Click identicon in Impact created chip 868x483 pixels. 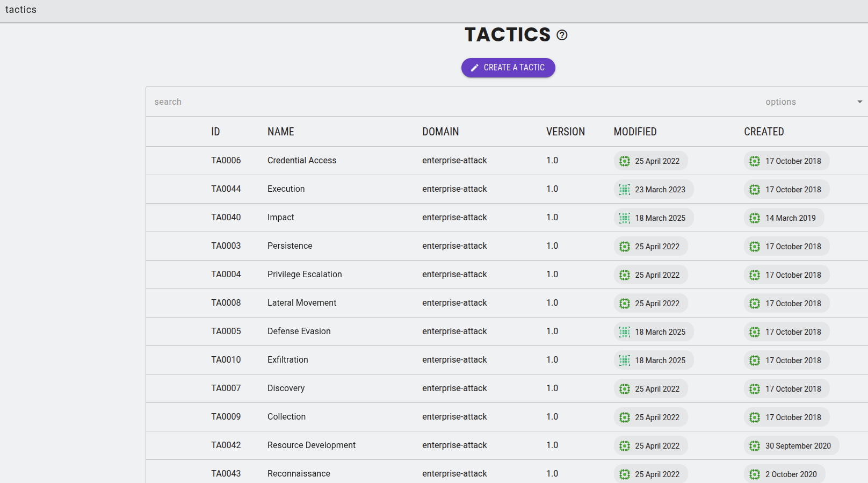pyautogui.click(x=755, y=218)
